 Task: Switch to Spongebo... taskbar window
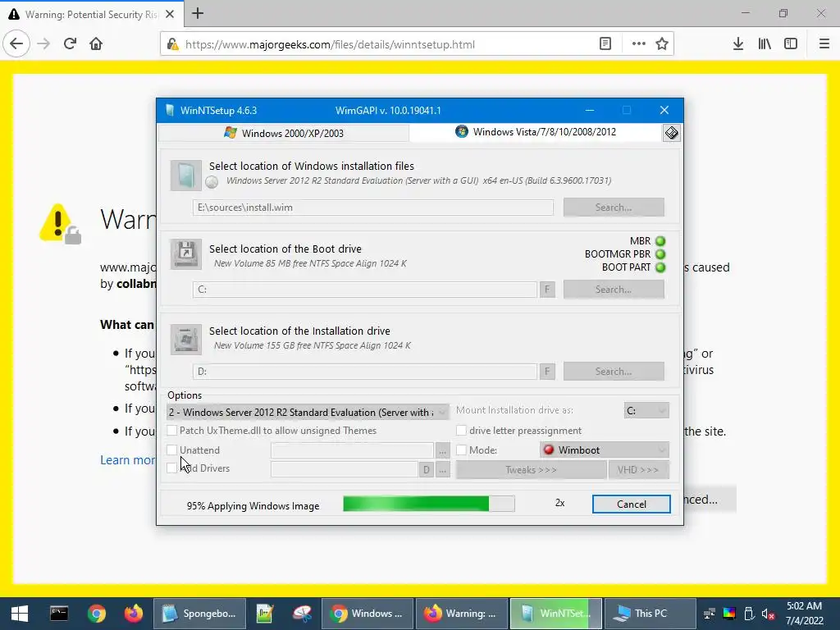point(199,614)
